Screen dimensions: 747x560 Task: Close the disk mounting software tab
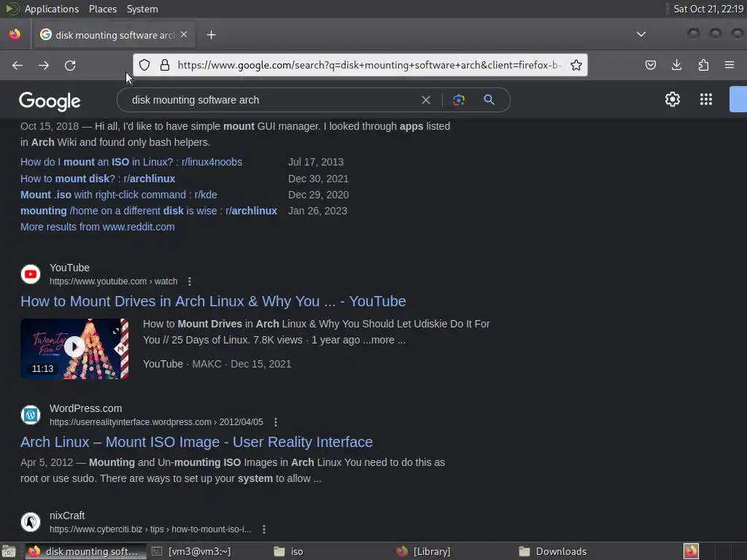point(184,35)
